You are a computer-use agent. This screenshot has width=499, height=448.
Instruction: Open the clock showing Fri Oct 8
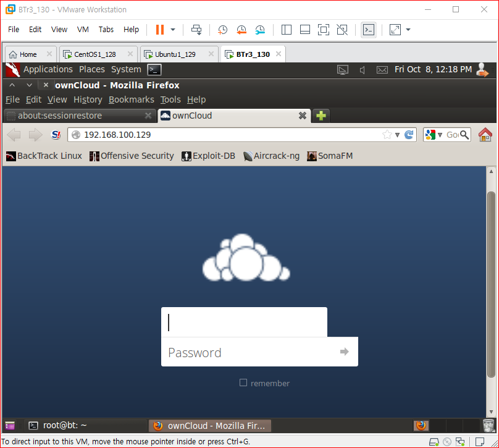coord(433,69)
